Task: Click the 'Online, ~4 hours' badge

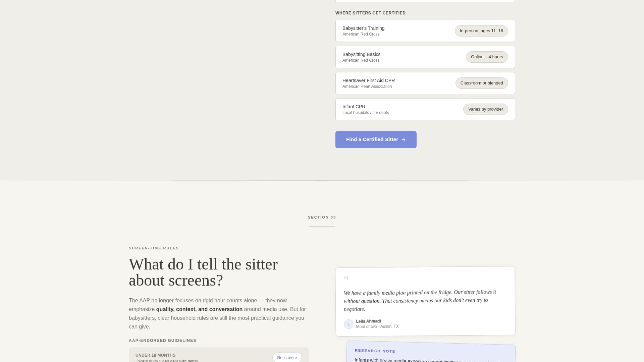Action: point(487,57)
